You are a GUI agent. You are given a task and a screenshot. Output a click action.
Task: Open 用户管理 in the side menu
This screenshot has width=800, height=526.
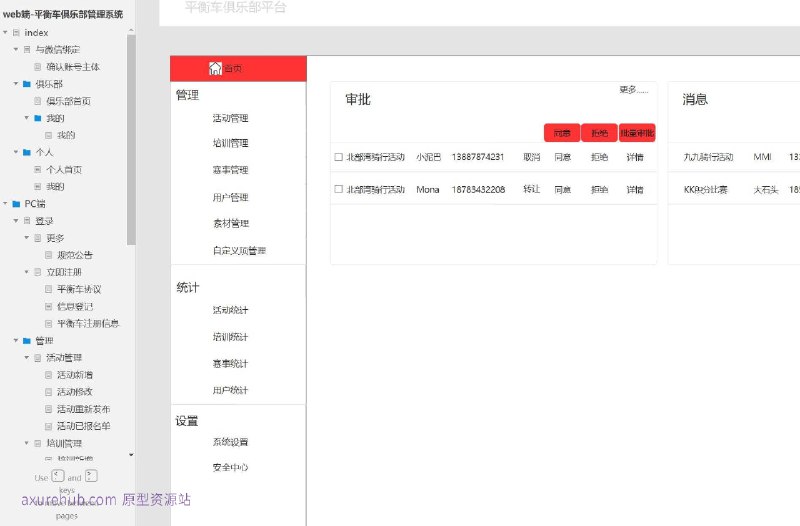tap(231, 197)
